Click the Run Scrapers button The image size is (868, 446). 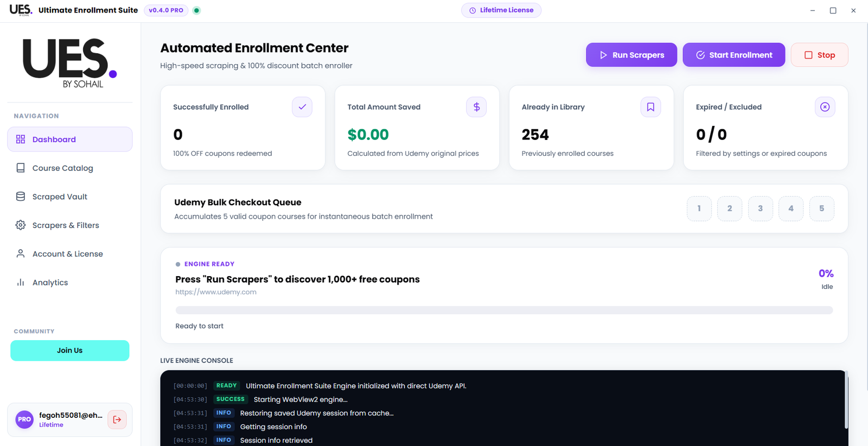click(x=631, y=55)
